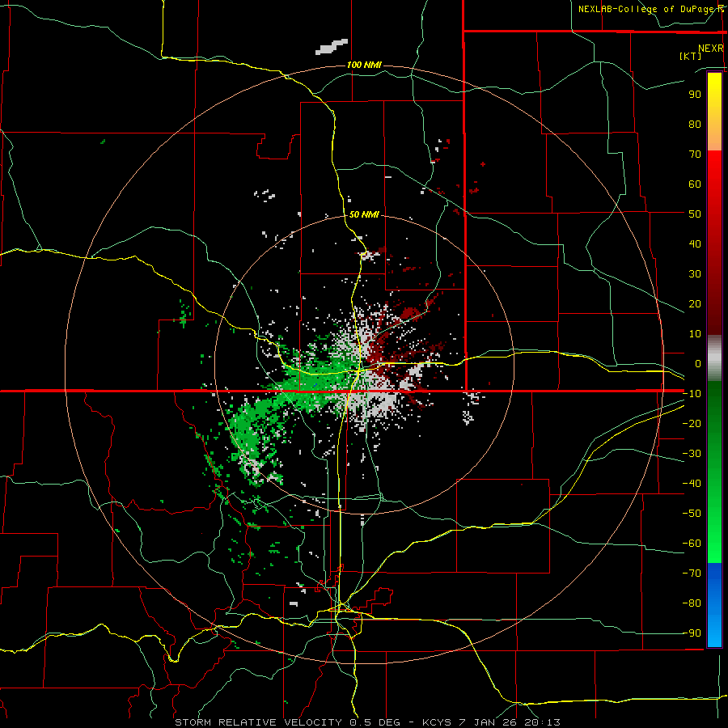Click the 30 value on velocity scale

[x=695, y=274]
